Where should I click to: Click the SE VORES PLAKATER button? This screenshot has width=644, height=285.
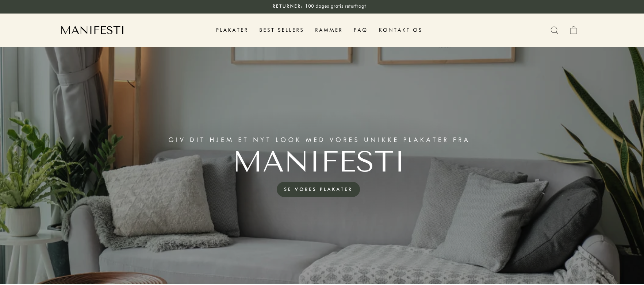(x=318, y=189)
